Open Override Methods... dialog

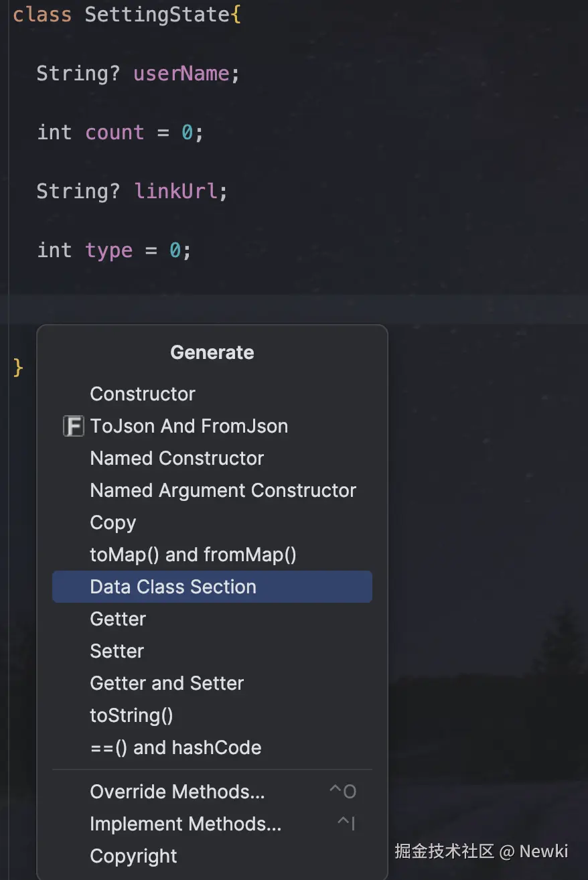[177, 792]
